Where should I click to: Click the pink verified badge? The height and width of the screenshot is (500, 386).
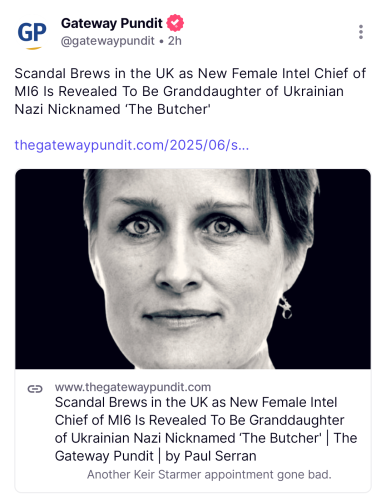(175, 23)
